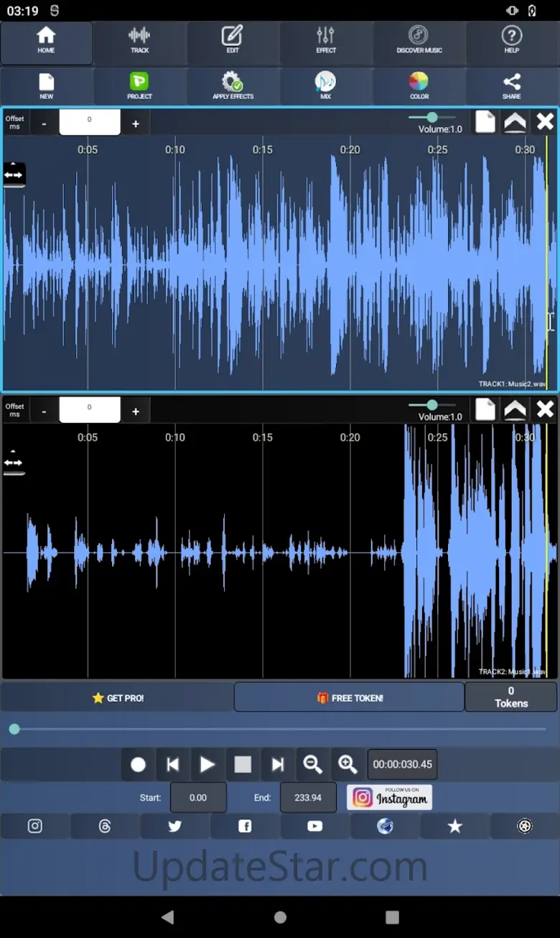Click the Zoom out magnifier
Viewport: 560px width, 938px height.
312,764
